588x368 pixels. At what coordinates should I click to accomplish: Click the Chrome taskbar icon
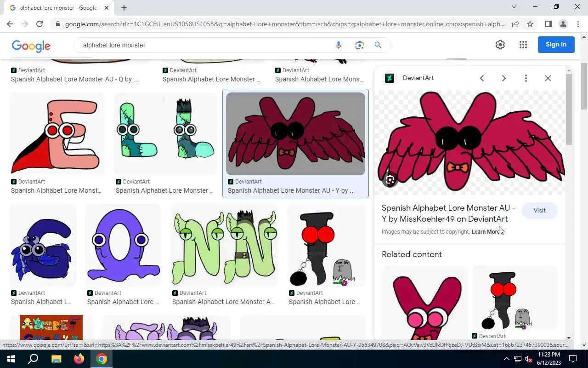(x=102, y=359)
